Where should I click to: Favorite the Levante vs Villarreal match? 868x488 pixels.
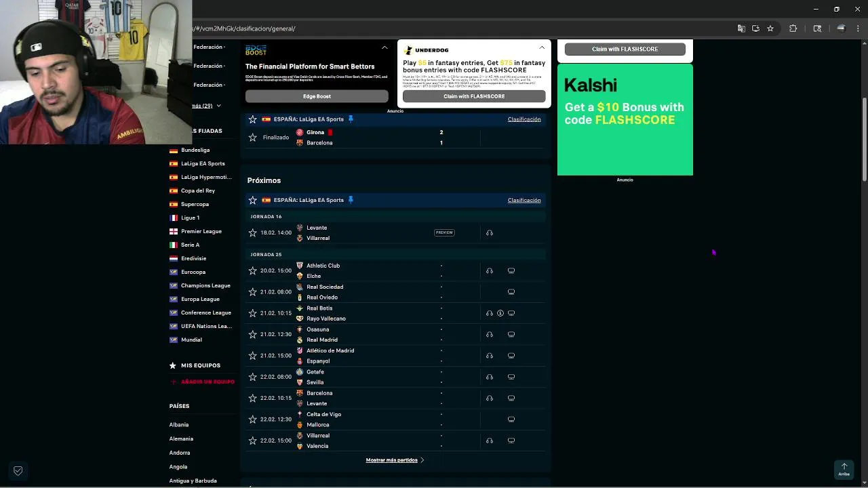(253, 232)
